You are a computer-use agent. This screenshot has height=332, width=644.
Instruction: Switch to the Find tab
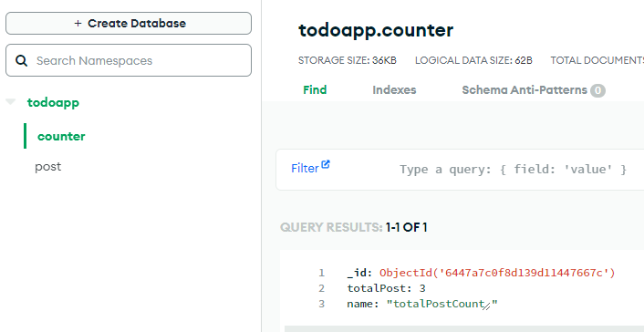coord(315,89)
